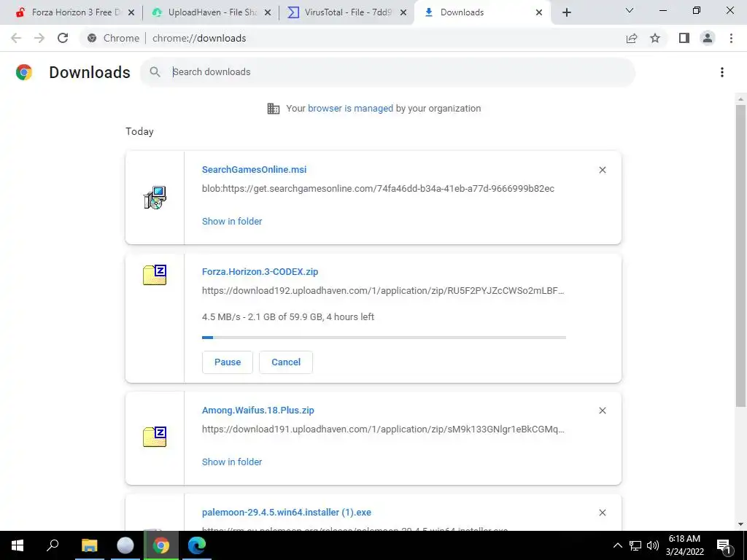Viewport: 747px width, 560px height.
Task: Close the VirusTotal tab
Action: point(403,12)
